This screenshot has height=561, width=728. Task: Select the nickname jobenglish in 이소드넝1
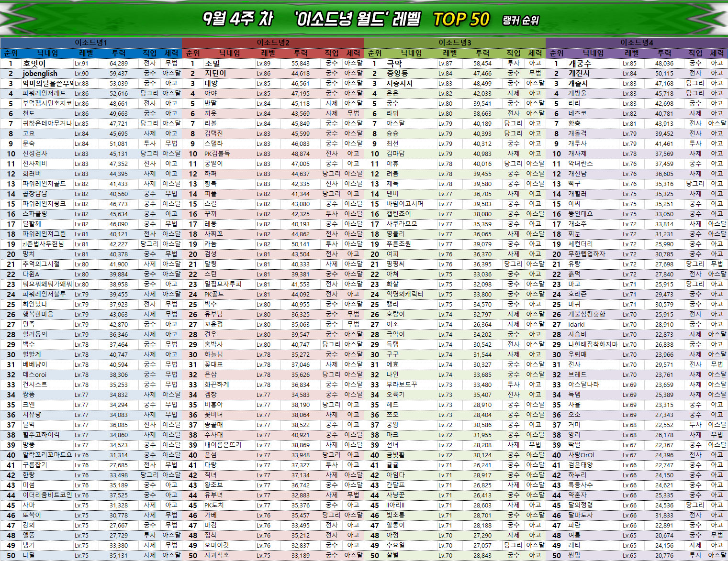point(40,74)
